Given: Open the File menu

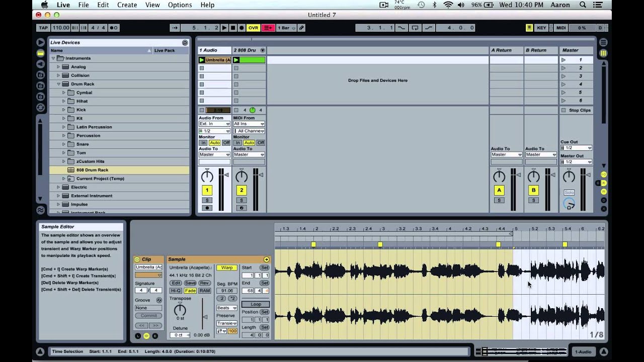Looking at the screenshot, I should coord(84,5).
